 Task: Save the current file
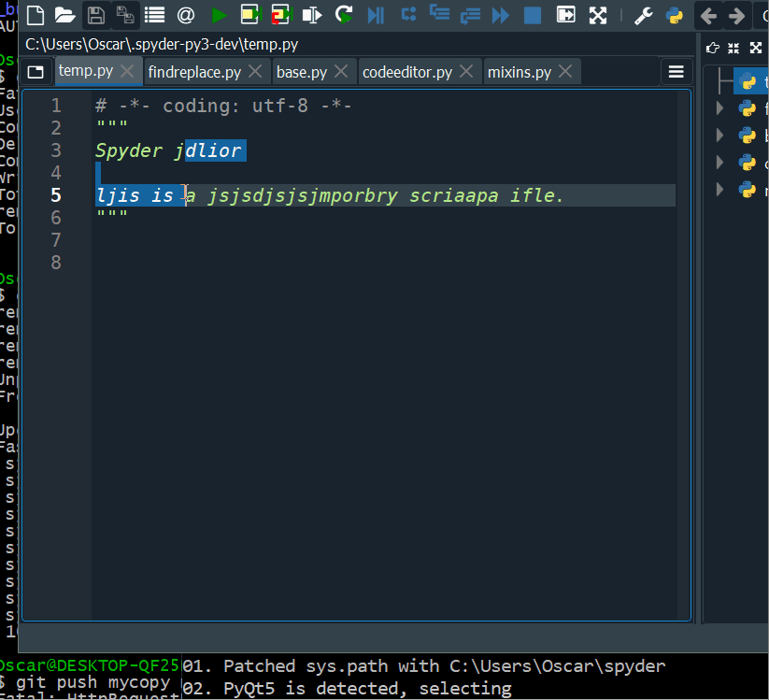(x=95, y=15)
